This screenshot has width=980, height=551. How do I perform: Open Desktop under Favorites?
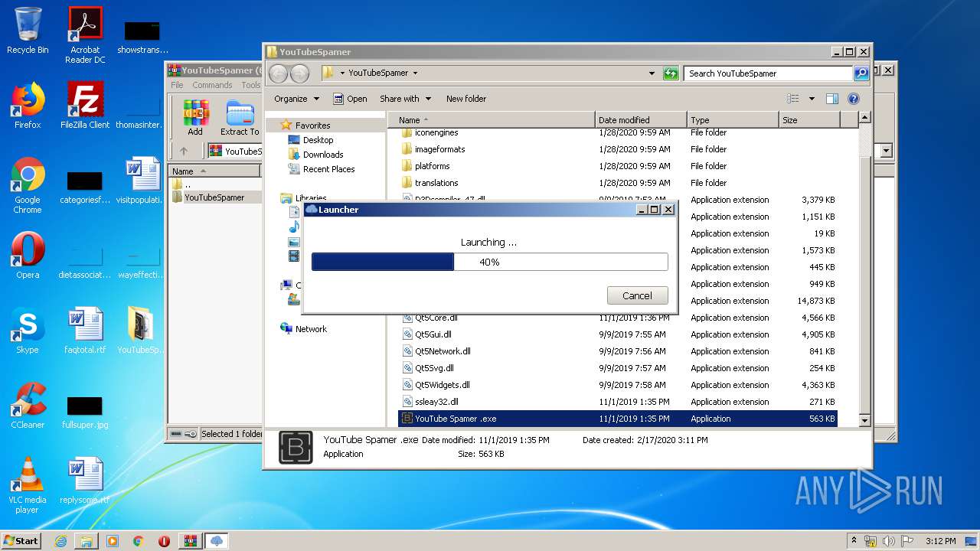pyautogui.click(x=318, y=140)
